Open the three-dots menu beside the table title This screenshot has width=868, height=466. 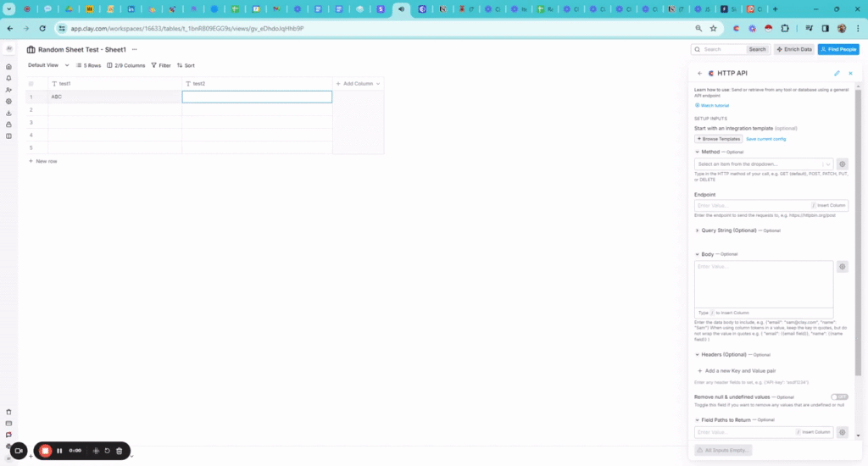tap(134, 50)
